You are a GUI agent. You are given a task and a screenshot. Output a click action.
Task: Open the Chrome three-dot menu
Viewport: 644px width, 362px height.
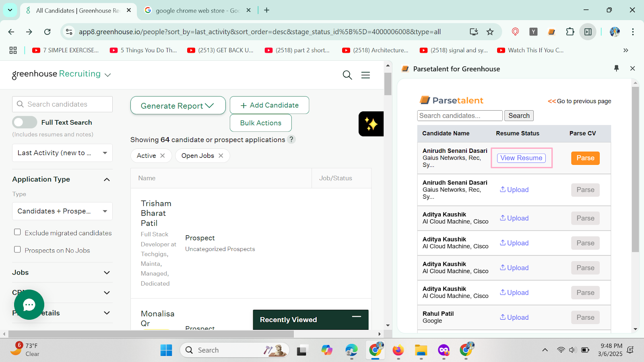click(x=633, y=32)
